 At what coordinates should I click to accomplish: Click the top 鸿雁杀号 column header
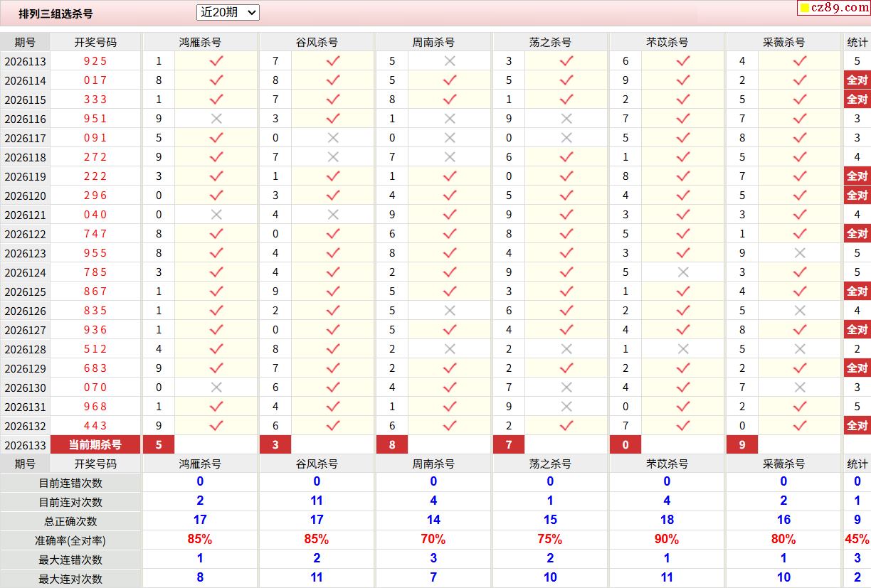pyautogui.click(x=200, y=42)
